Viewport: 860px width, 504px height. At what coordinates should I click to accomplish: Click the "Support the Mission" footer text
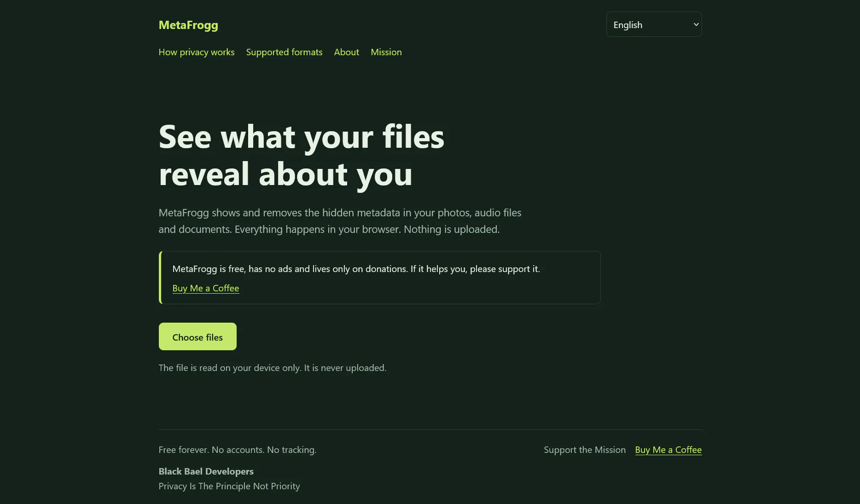tap(585, 450)
